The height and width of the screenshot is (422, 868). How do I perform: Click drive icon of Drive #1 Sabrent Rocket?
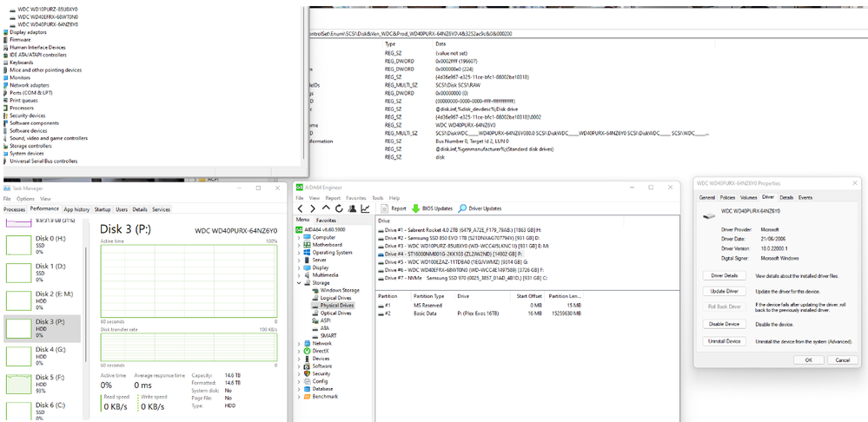[381, 229]
